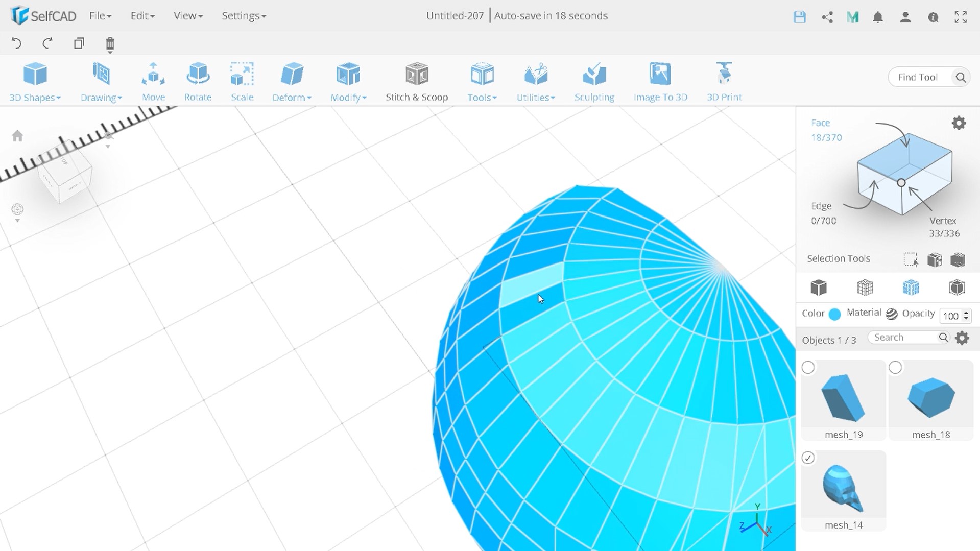
Task: Open the Image To 3D tool
Action: click(x=660, y=82)
